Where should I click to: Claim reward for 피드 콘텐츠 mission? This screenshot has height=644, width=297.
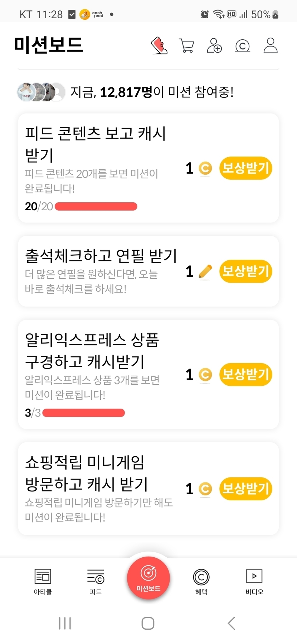[245, 168]
